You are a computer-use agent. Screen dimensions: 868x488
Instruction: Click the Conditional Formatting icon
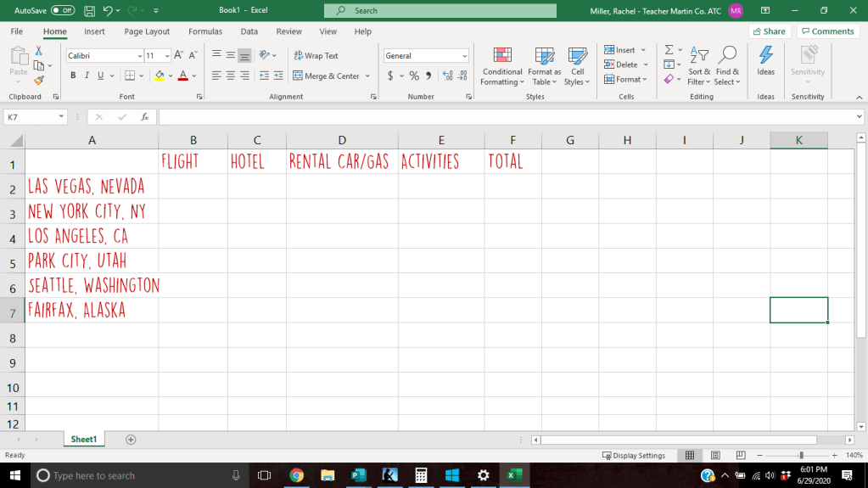[x=502, y=56]
